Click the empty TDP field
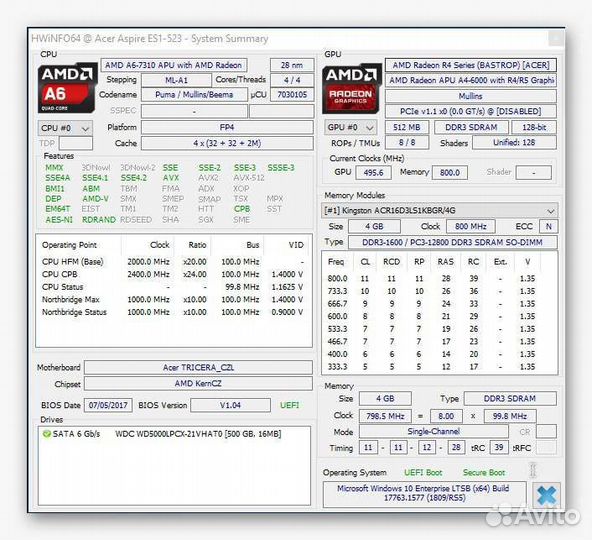 [x=76, y=143]
